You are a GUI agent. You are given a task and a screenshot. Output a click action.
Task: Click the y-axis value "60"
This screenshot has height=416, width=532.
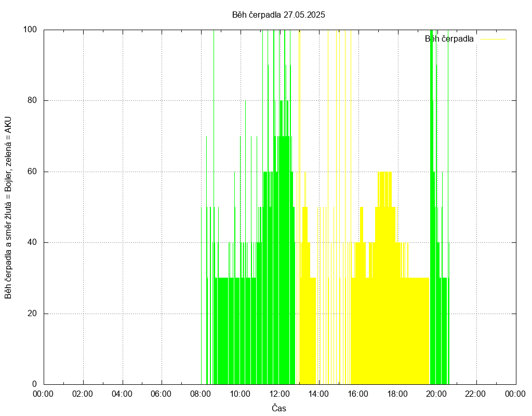[32, 172]
